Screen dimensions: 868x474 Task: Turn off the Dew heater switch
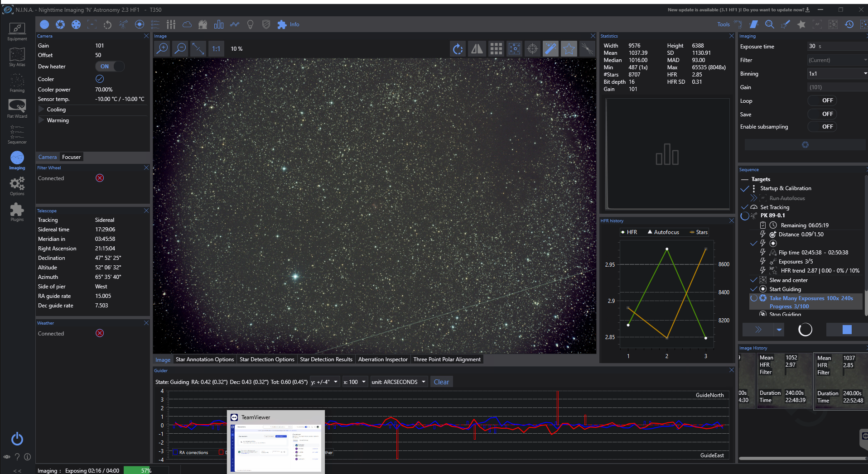(x=110, y=67)
